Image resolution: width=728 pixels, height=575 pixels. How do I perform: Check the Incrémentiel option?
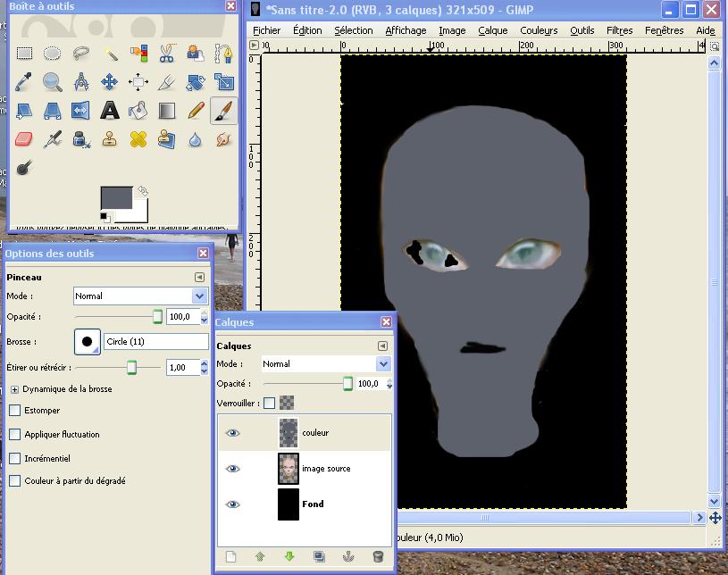point(14,458)
